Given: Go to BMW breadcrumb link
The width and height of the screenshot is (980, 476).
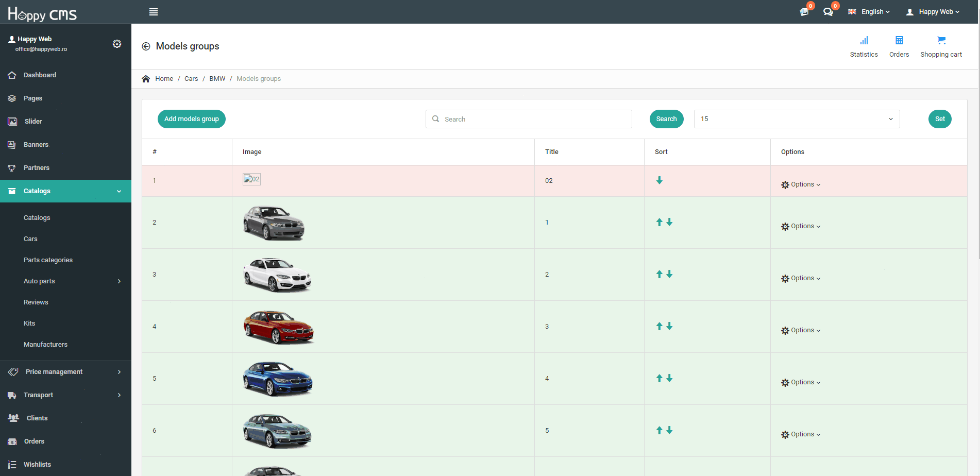Looking at the screenshot, I should pos(217,79).
